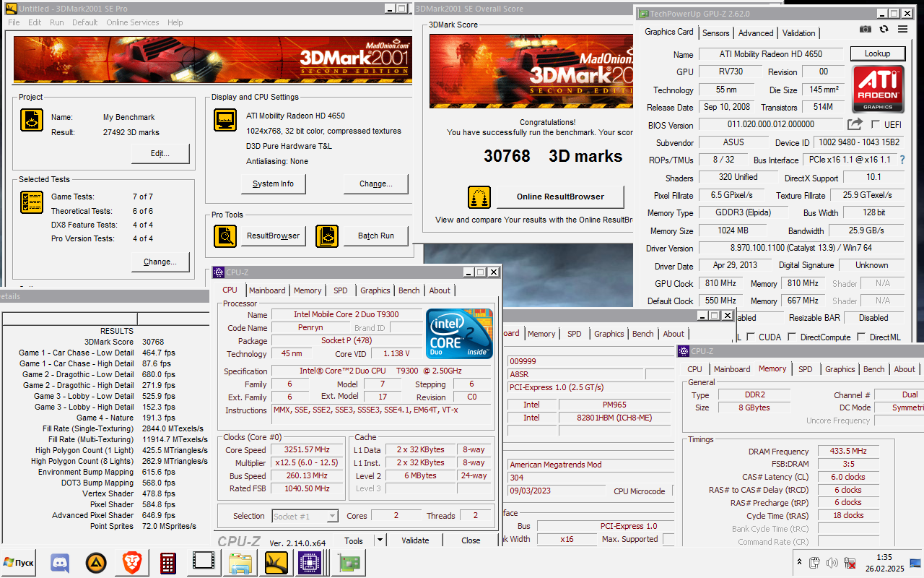This screenshot has height=578, width=924.
Task: Click the Core Speed value 3251.57 MHz
Action: [309, 449]
